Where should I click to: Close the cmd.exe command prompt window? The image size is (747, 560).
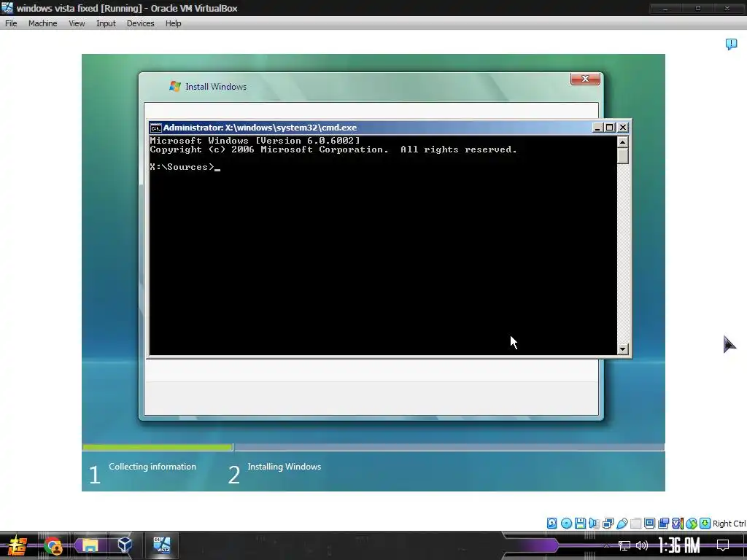click(x=623, y=128)
